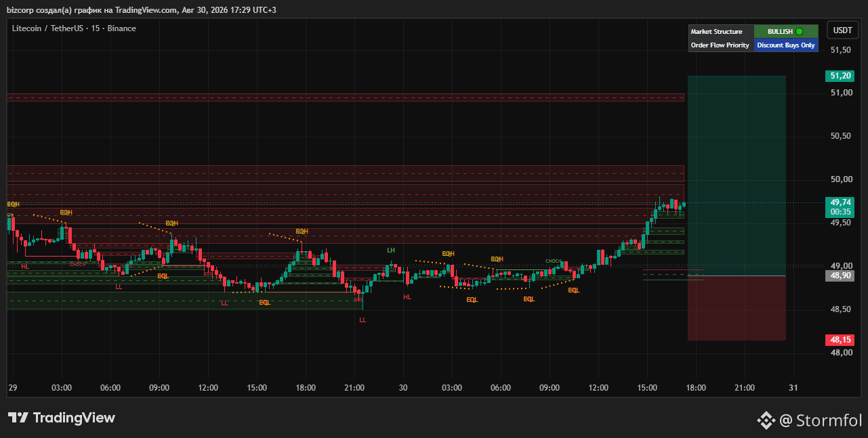Click the 51,50 price axis value
Screen dimensions: 868x438
click(841, 50)
